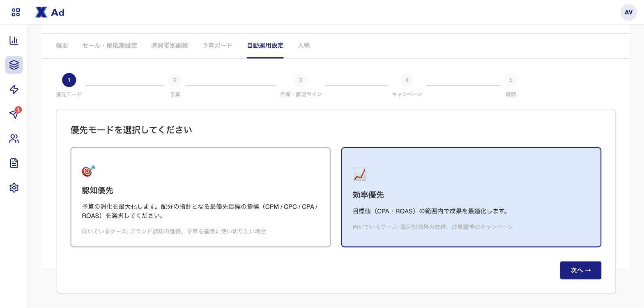Go to step 4 キャンペーン
The image size is (644, 308).
click(407, 85)
